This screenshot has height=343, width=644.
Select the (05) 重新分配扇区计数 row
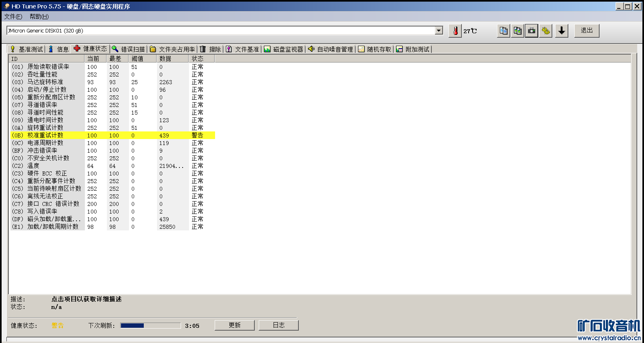click(x=113, y=97)
